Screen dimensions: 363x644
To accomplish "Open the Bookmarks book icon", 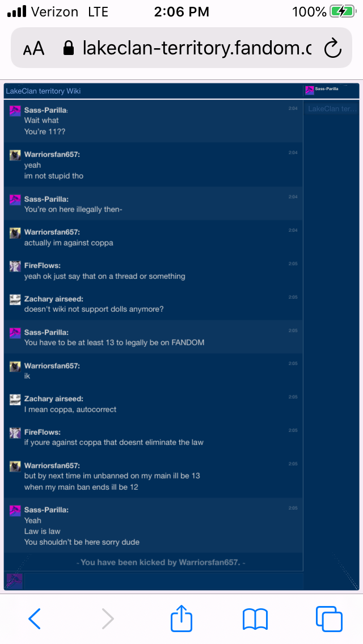I will [255, 619].
